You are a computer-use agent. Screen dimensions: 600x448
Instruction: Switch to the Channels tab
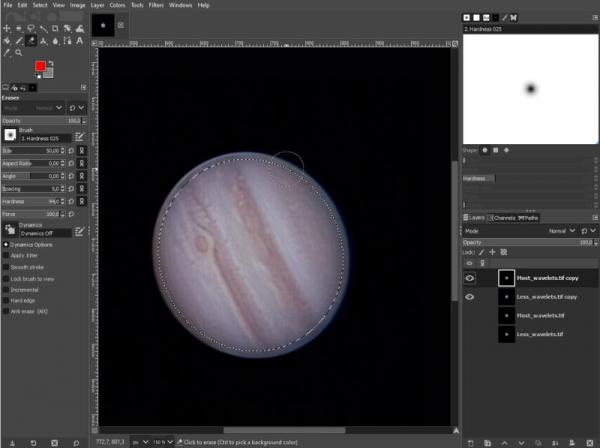(x=501, y=218)
